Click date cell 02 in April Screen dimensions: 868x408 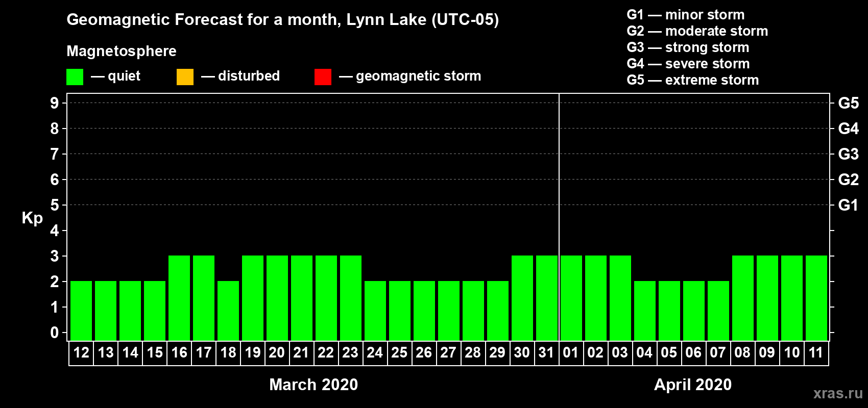596,353
